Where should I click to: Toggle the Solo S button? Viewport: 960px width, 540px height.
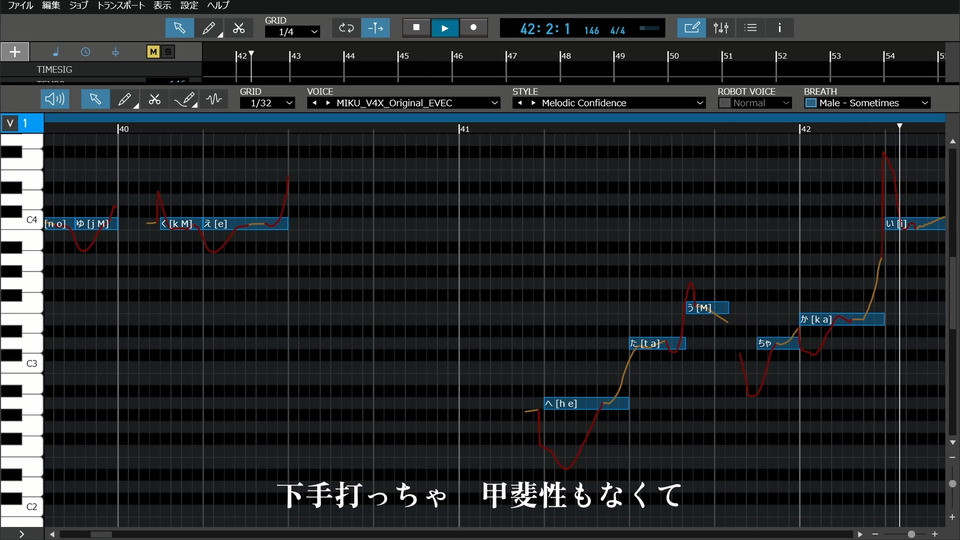168,52
